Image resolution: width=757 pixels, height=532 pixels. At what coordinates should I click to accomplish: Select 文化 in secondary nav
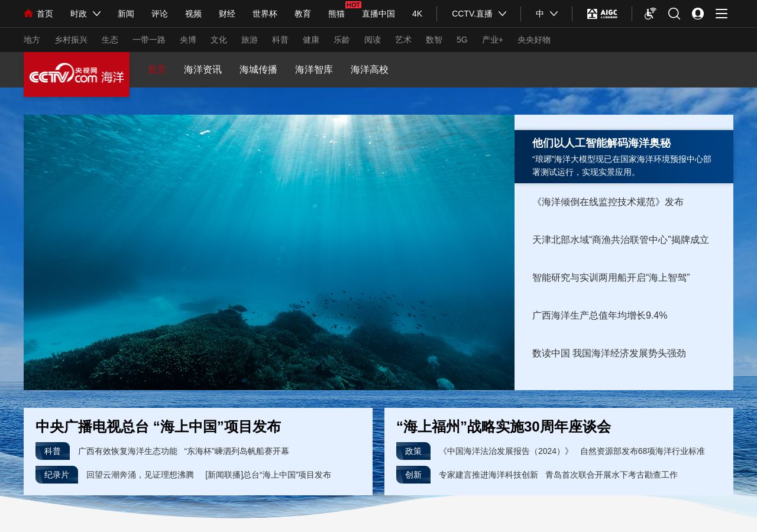tap(219, 40)
